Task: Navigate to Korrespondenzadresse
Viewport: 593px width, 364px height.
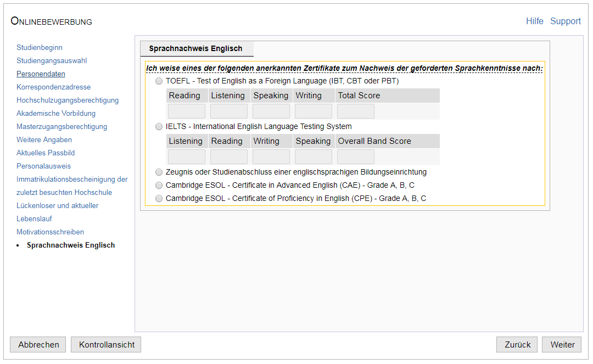Action: (53, 87)
